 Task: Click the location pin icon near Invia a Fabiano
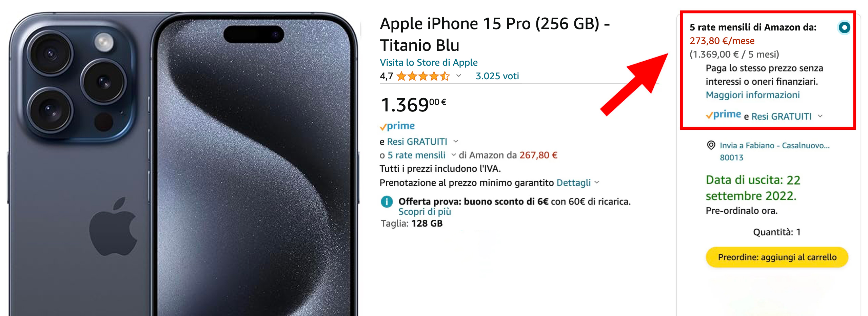point(711,145)
